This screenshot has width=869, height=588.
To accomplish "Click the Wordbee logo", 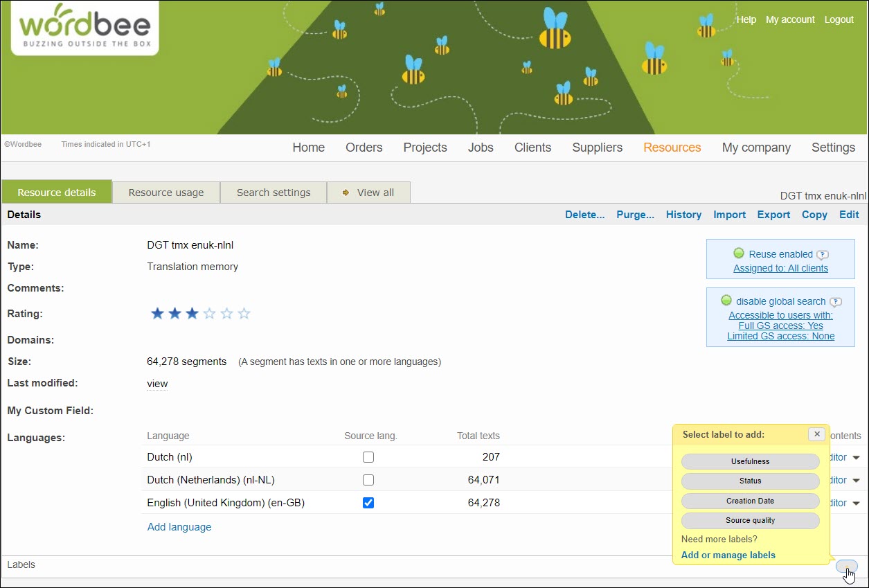I will coord(84,28).
